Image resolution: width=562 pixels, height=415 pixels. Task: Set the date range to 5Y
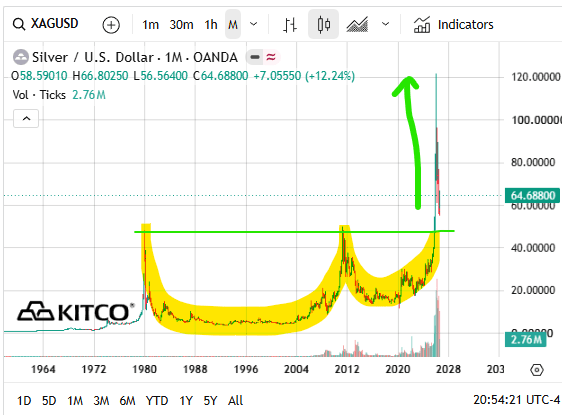[210, 400]
